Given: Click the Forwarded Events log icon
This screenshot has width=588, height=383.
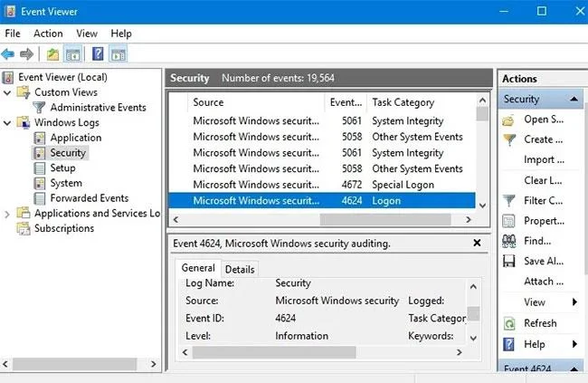Looking at the screenshot, I should pyautogui.click(x=40, y=198).
